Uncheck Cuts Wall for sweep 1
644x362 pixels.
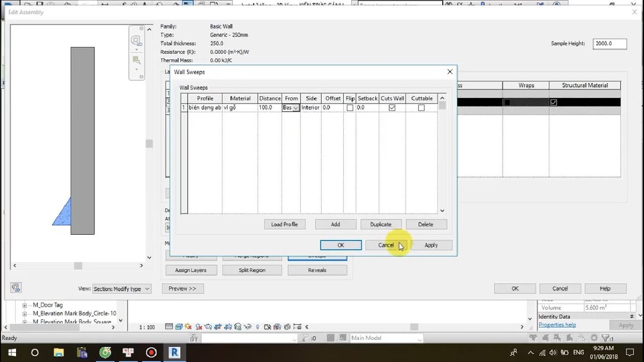[x=392, y=108]
